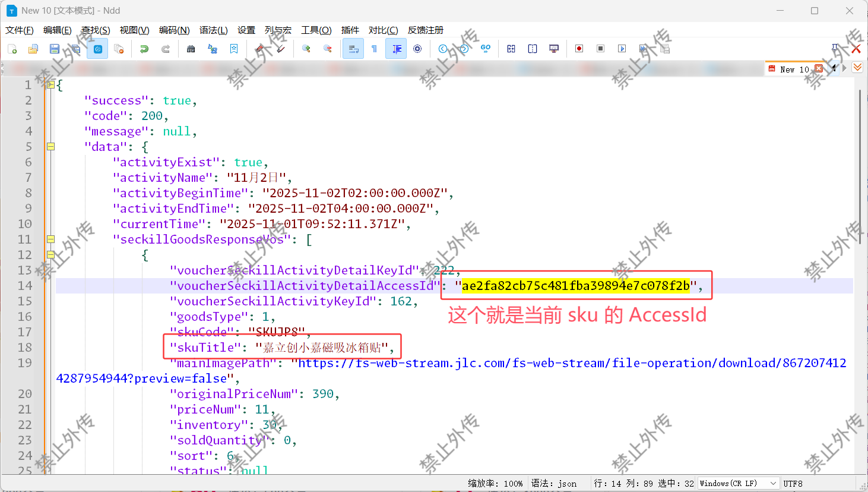Open the tab list dropdown chevron

[857, 68]
